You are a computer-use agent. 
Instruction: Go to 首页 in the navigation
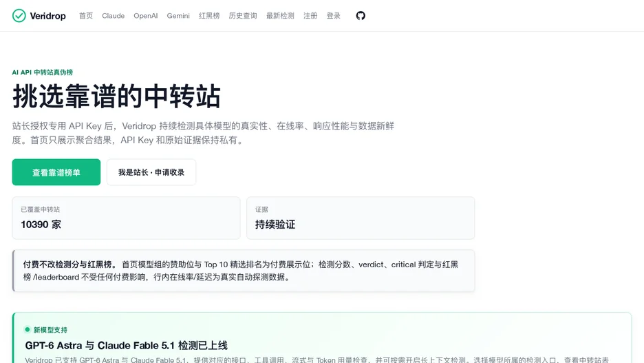click(86, 16)
